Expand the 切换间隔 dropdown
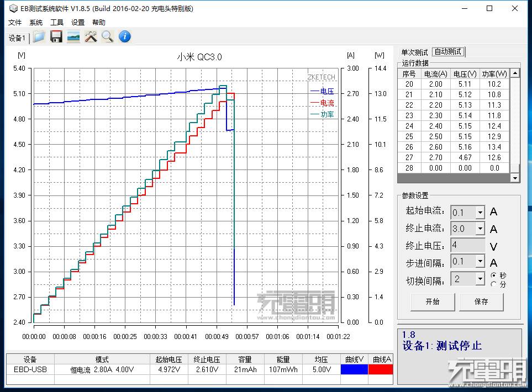The width and height of the screenshot is (532, 392). pos(480,279)
